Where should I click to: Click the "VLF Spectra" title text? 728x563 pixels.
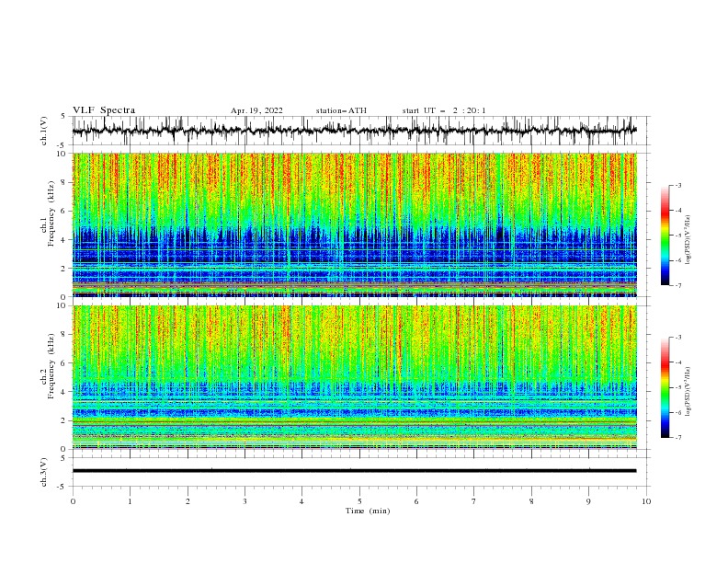coord(104,110)
